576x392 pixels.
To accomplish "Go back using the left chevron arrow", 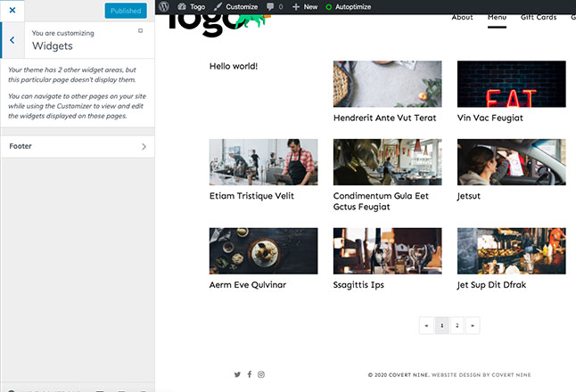I will pos(12,40).
